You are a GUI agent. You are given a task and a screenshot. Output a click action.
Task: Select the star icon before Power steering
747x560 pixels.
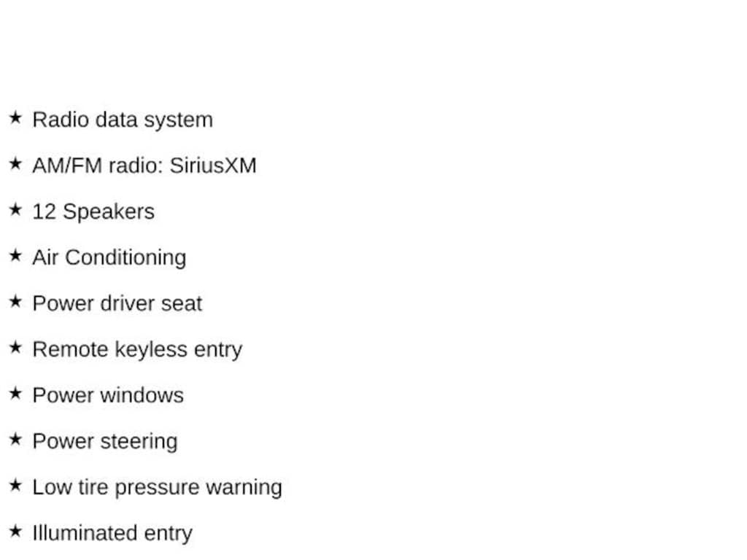tap(15, 439)
